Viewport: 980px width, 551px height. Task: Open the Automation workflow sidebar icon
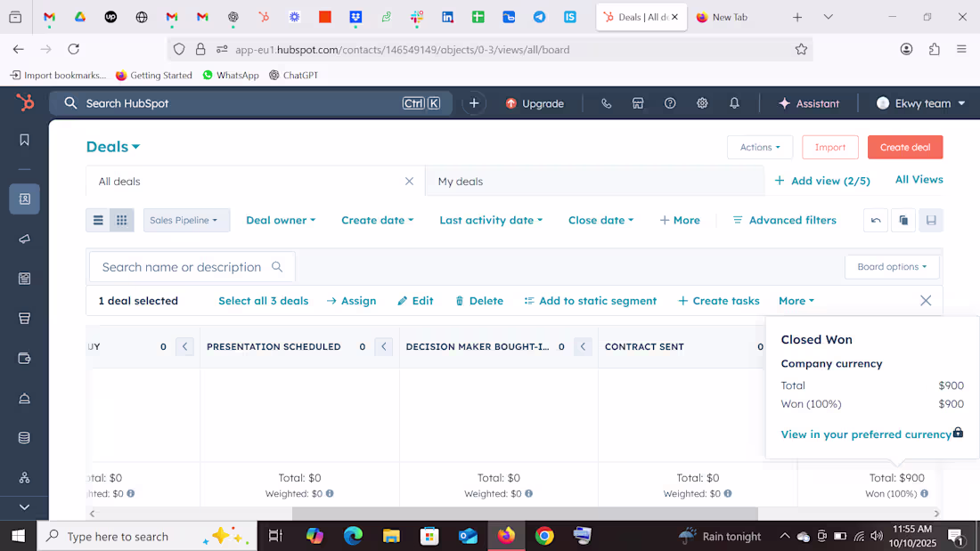(x=24, y=478)
